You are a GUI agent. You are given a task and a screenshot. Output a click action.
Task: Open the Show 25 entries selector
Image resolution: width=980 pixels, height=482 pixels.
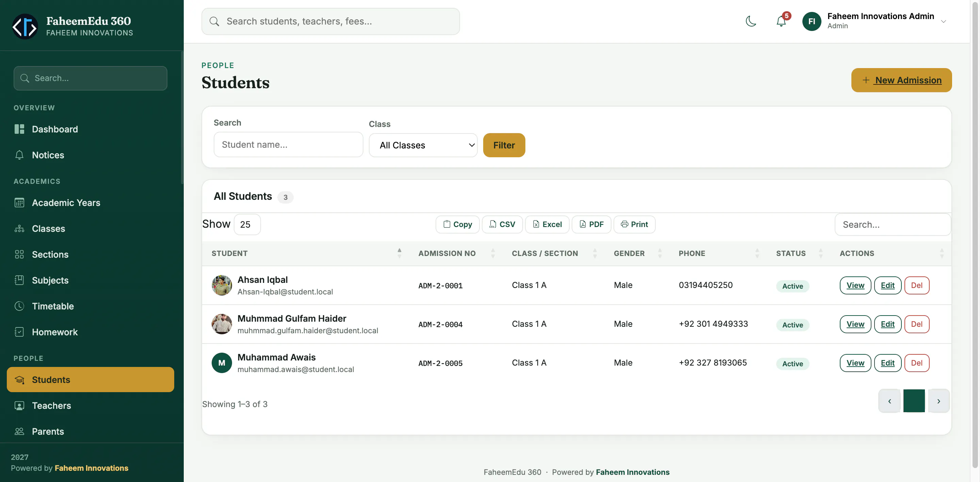click(x=247, y=224)
